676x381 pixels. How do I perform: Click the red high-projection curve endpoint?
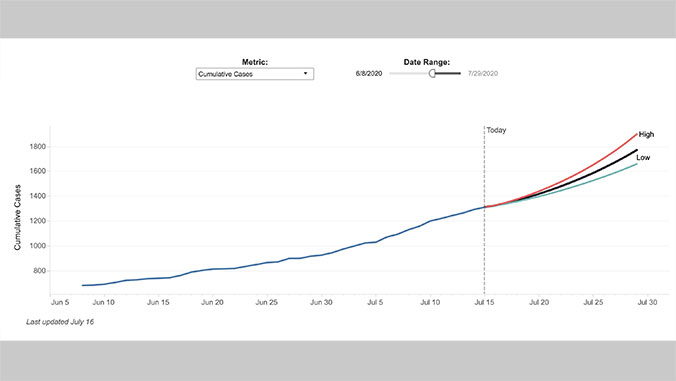coord(637,134)
